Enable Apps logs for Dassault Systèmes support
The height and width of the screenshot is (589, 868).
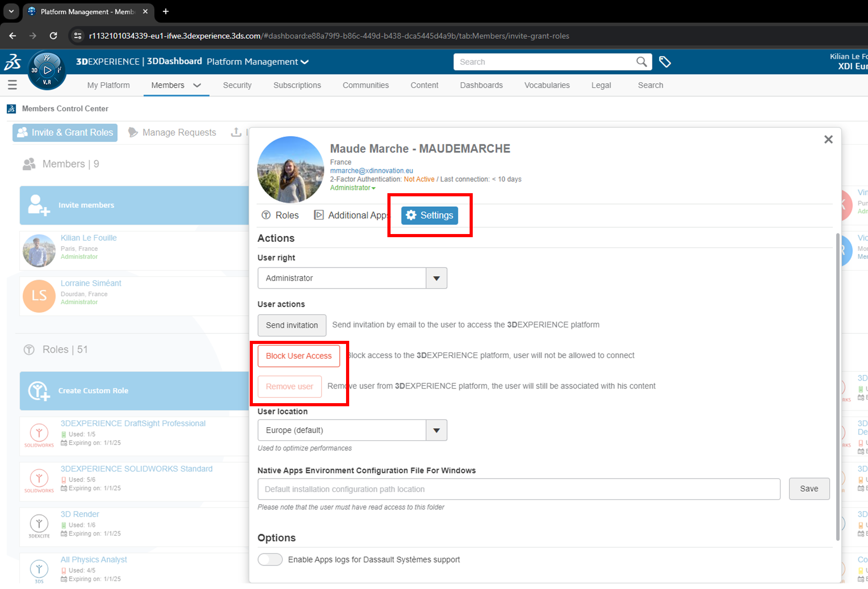[270, 560]
